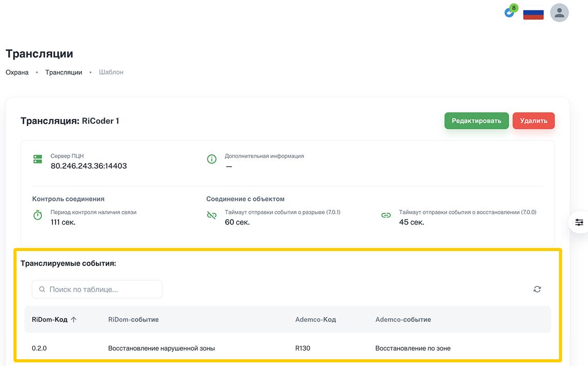Select the 0.2.0 code cell
Screen dimensions: 588x366
(39, 348)
